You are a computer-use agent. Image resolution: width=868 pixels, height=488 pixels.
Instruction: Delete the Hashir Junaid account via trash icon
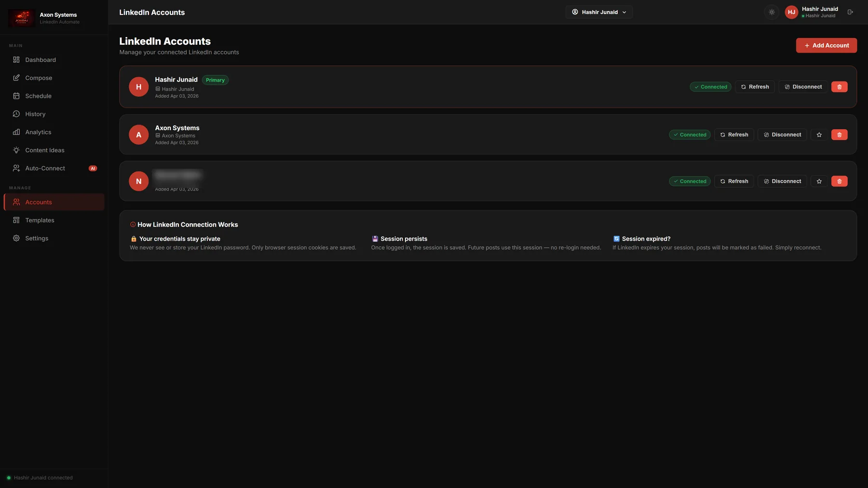pos(839,87)
